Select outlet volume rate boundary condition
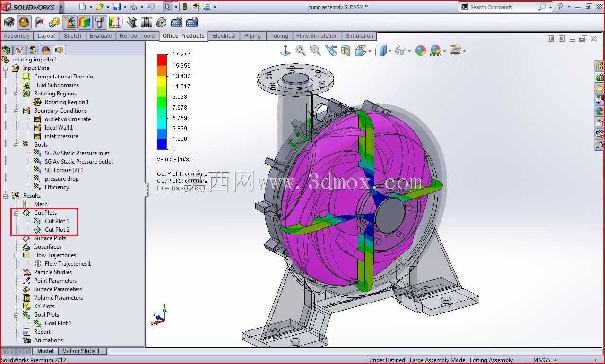 (x=68, y=119)
